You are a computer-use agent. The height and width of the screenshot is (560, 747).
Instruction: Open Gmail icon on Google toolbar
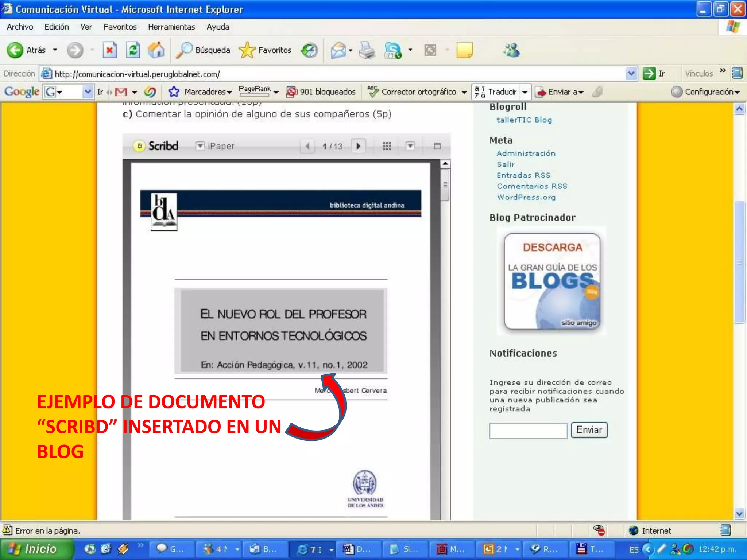coord(121,92)
